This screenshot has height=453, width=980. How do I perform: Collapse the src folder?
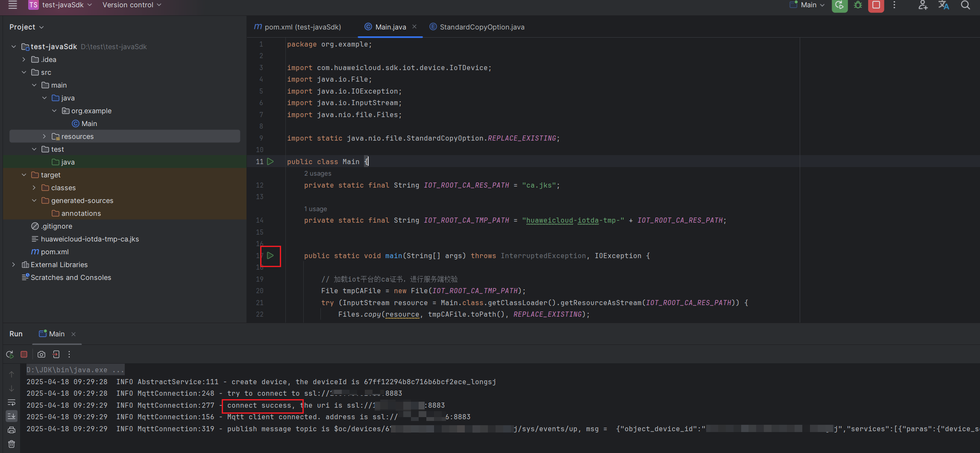(x=24, y=72)
